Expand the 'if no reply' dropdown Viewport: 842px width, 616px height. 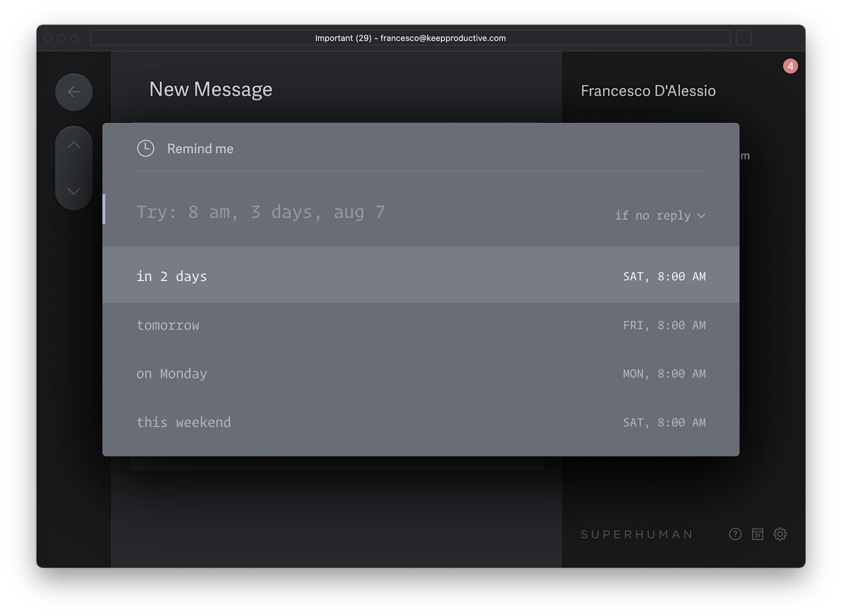click(x=660, y=216)
